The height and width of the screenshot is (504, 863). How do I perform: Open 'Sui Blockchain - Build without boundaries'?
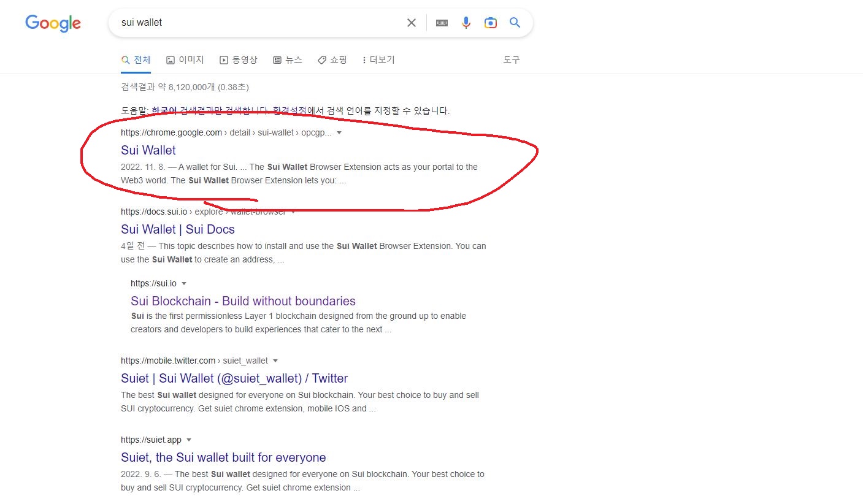coord(243,301)
